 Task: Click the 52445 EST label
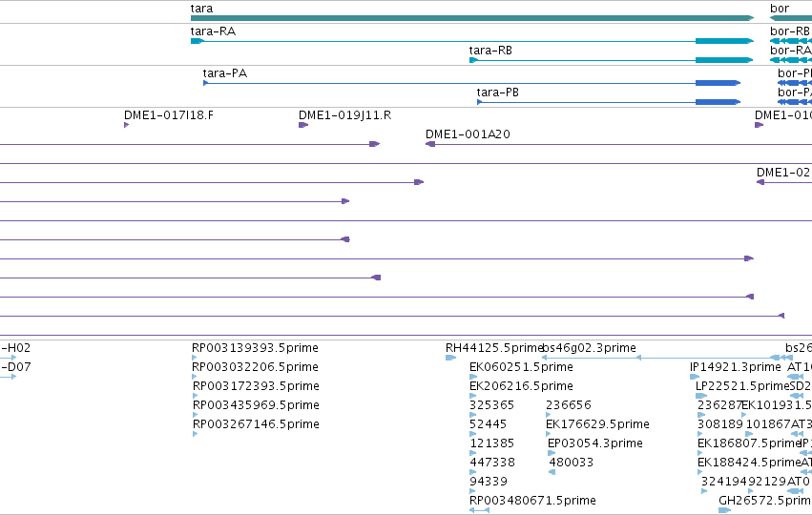(488, 424)
